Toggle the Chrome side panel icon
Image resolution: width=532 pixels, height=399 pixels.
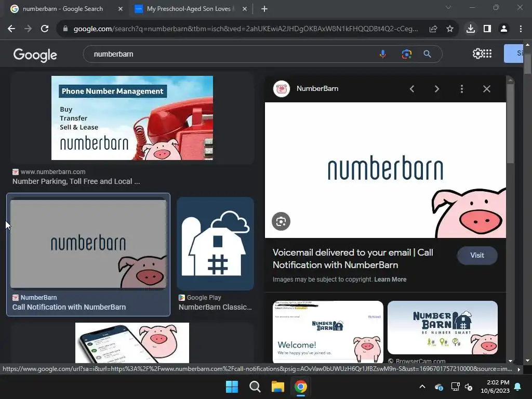[x=487, y=29]
